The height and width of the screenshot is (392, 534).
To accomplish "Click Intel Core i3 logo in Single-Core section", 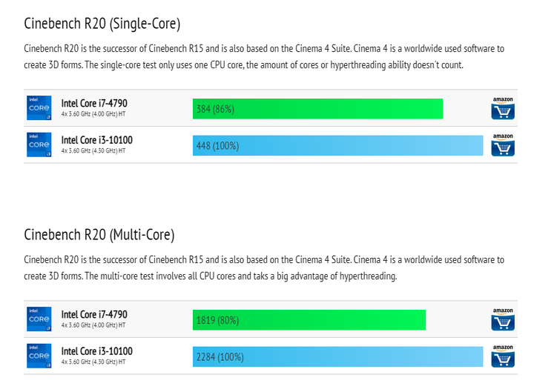I will tap(39, 144).
